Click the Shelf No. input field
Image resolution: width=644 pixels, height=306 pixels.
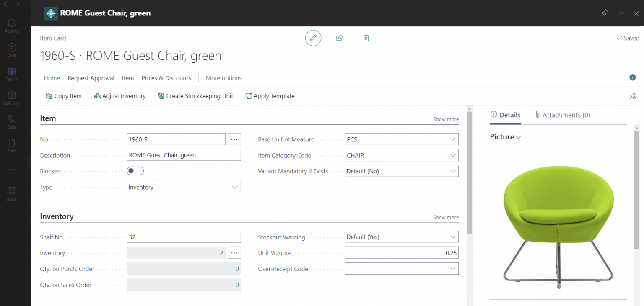pyautogui.click(x=184, y=237)
